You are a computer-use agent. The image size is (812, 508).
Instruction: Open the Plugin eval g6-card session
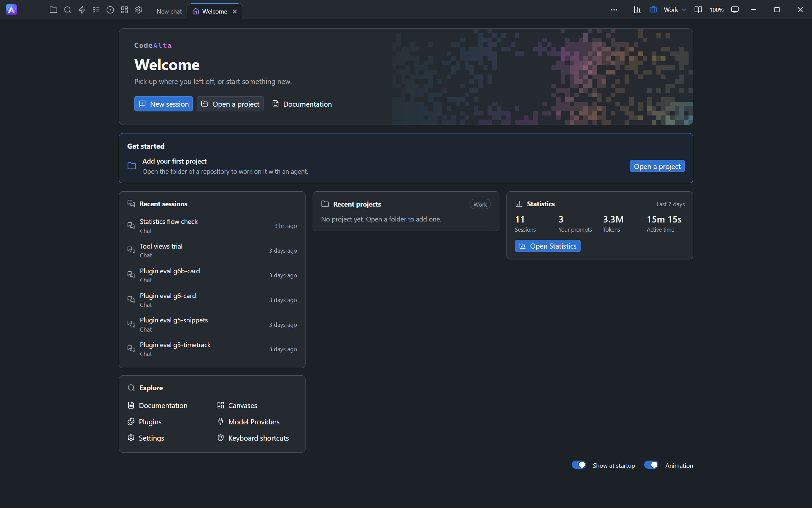click(x=212, y=300)
